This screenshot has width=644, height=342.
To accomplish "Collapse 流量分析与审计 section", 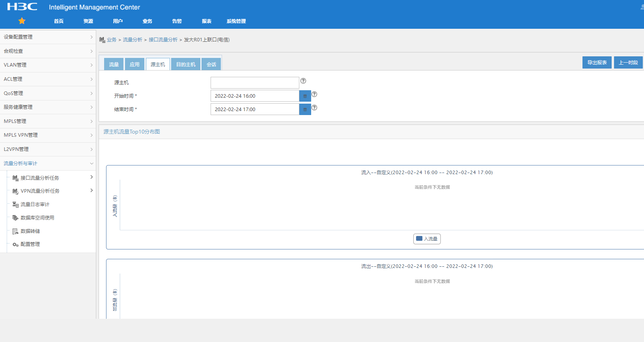I will pos(48,164).
